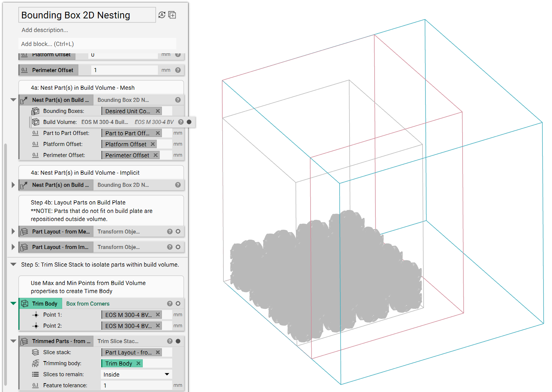This screenshot has width=552, height=392.
Task: Collapse the Step 5 trim slice stack section
Action: pyautogui.click(x=13, y=264)
